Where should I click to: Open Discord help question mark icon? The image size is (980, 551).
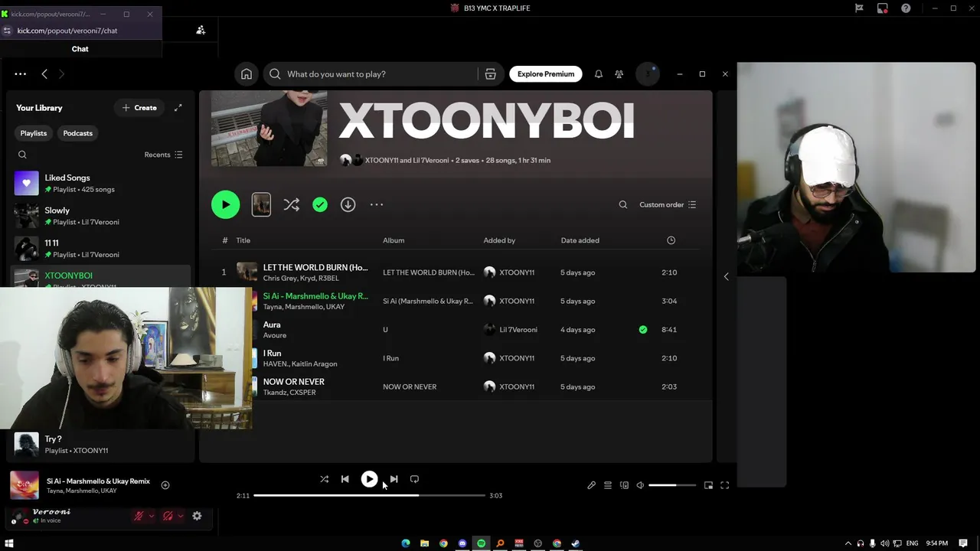pos(906,8)
